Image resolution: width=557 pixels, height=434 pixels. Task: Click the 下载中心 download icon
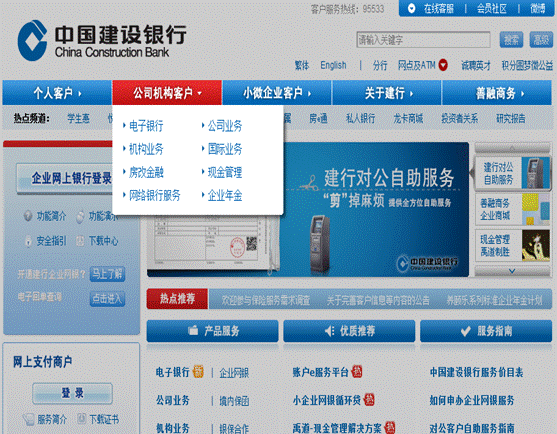tap(81, 241)
